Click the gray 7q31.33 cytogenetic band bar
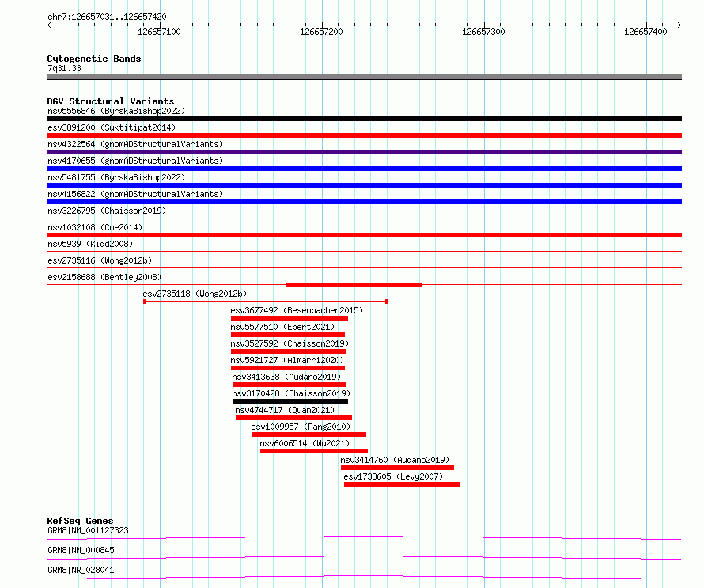Image resolution: width=704 pixels, height=588 pixels. (364, 77)
